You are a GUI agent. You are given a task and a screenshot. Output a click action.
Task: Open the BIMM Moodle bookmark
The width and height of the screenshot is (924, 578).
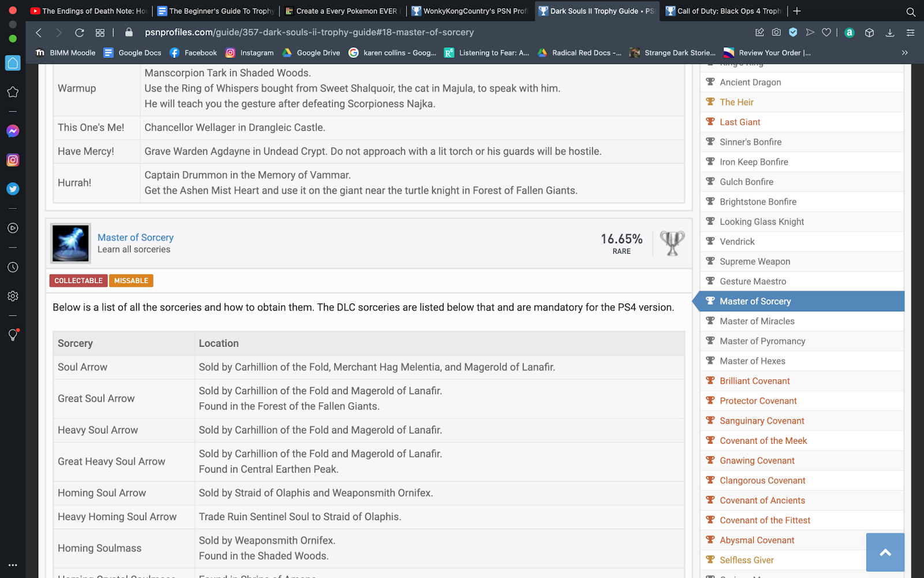(x=65, y=53)
